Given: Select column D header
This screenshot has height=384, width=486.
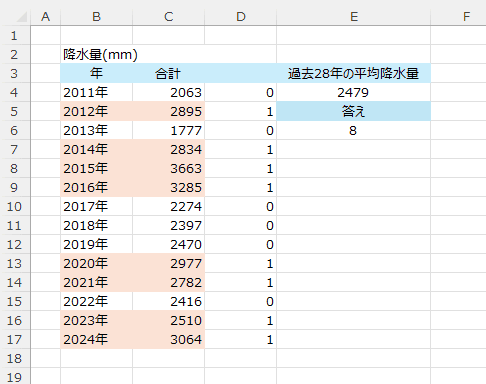Looking at the screenshot, I should coord(240,17).
